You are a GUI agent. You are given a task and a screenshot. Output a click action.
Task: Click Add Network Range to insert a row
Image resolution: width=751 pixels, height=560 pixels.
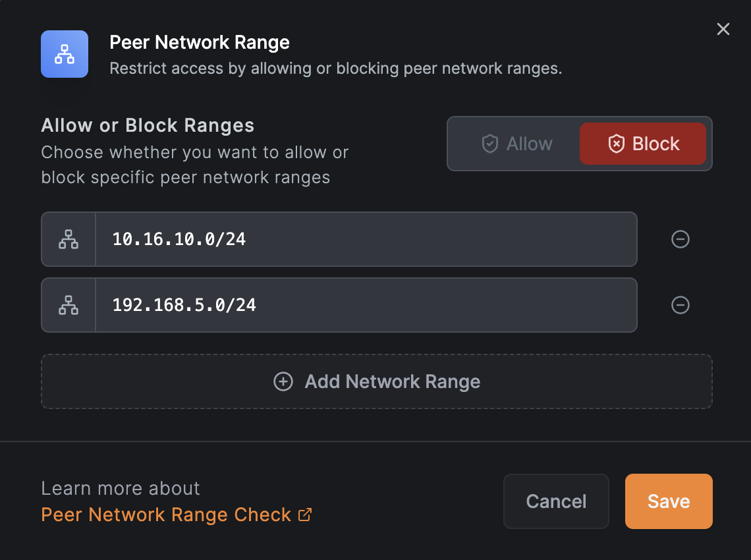pos(376,381)
